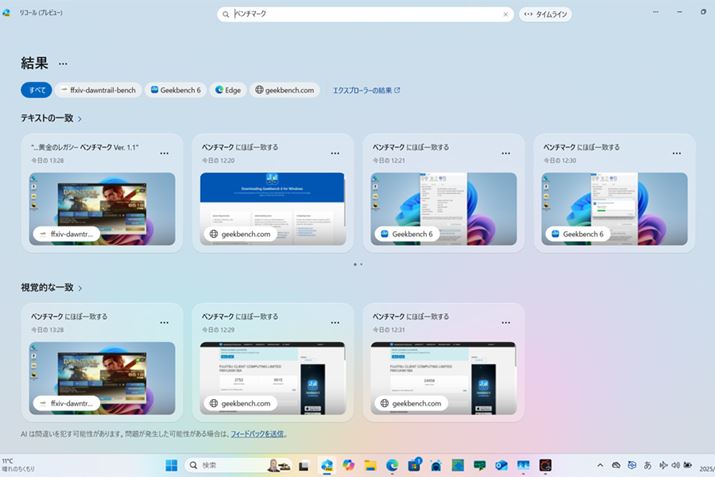
Task: Go to the second page dot of text matches
Action: (x=362, y=264)
